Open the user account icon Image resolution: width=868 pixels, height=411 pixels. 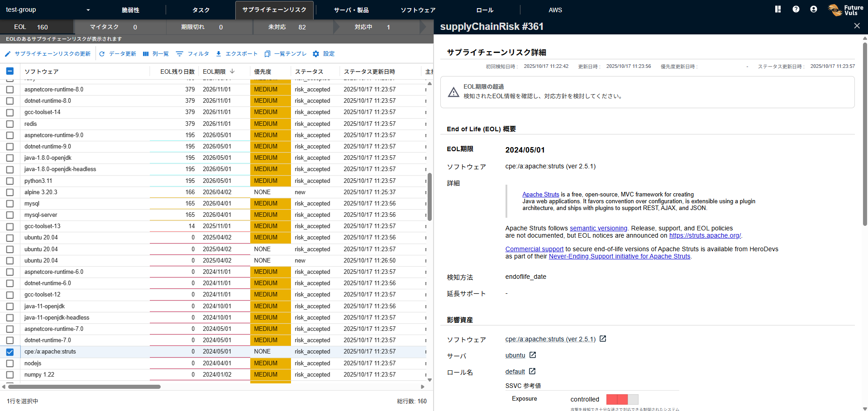[x=813, y=9]
